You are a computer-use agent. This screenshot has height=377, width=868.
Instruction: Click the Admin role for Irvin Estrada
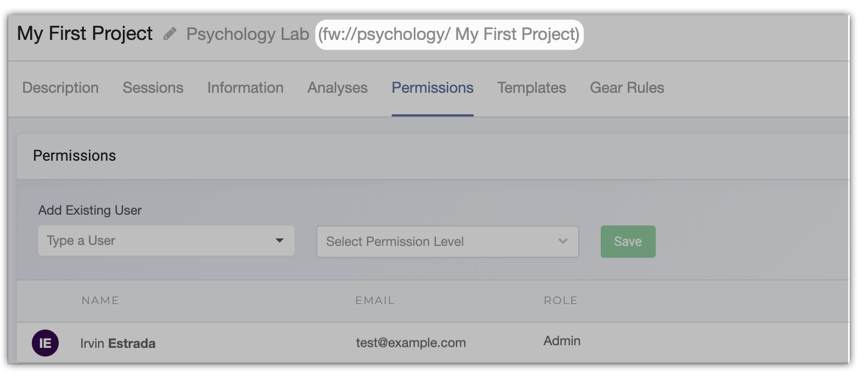[x=562, y=341]
